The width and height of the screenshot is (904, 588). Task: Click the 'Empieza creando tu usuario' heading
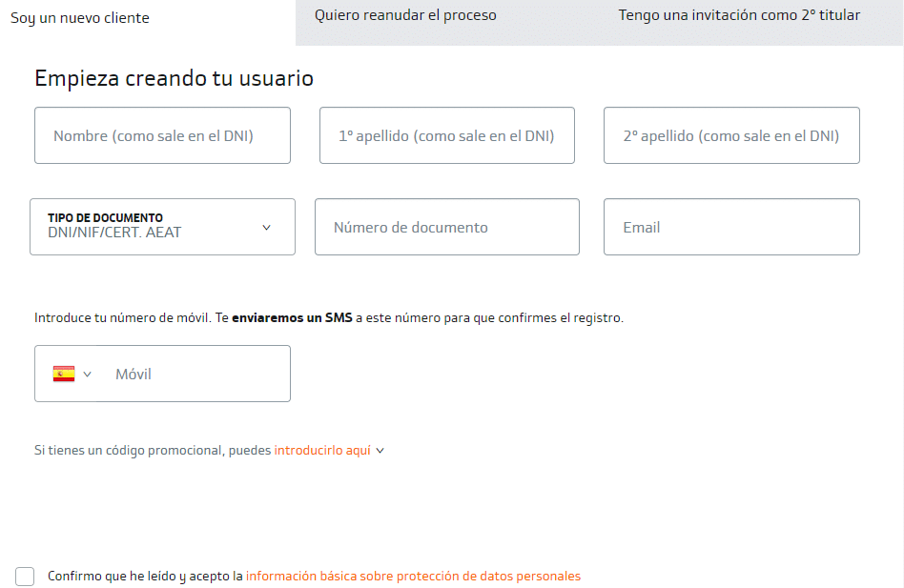175,78
